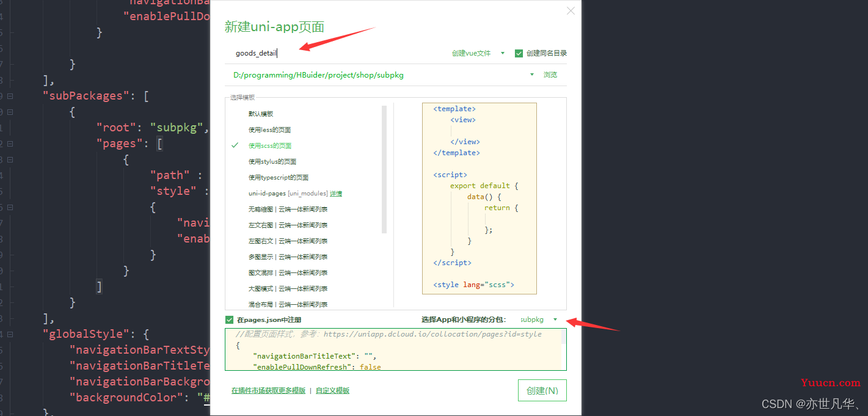Select the 使用stylus的页面 template

click(272, 162)
